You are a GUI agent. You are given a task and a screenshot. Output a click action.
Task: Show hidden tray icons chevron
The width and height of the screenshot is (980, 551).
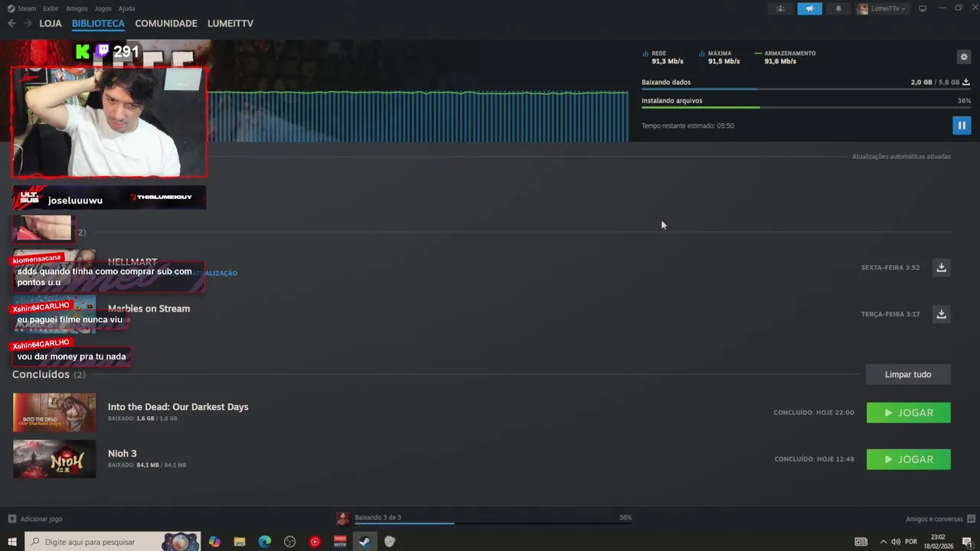pyautogui.click(x=883, y=542)
